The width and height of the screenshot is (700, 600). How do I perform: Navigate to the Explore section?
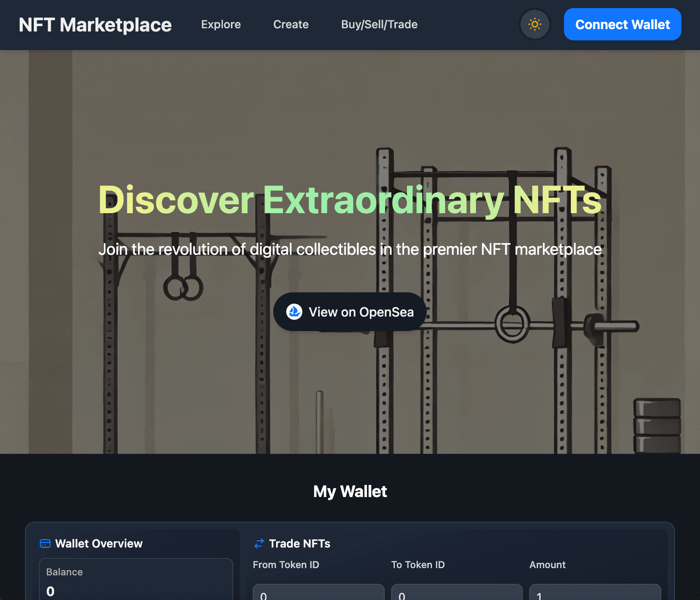point(221,24)
